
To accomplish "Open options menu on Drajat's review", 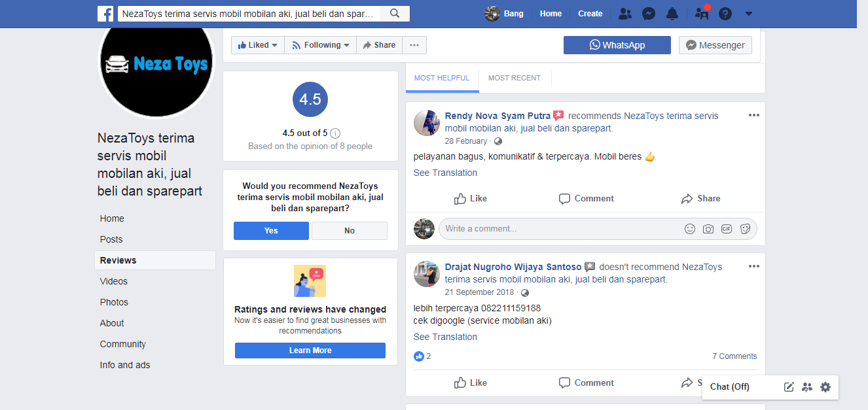I will tap(754, 266).
